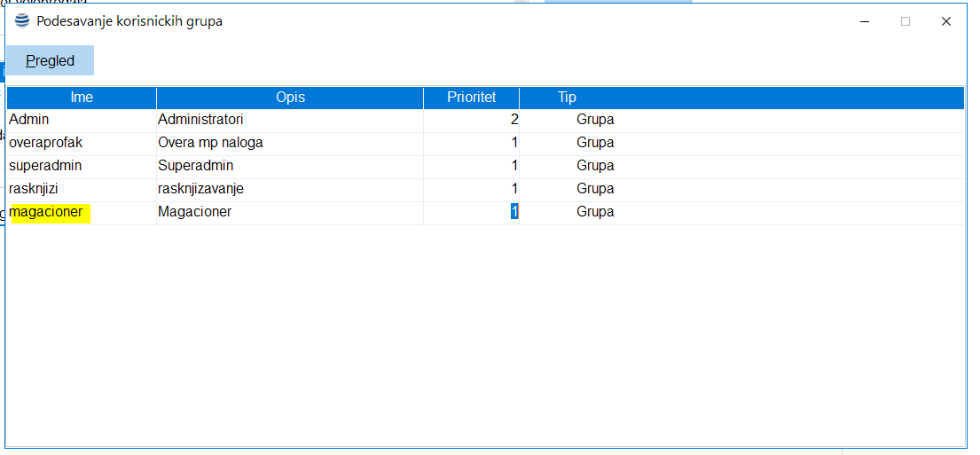This screenshot has height=455, width=980.
Task: Maximize the Podesavanje korisnickih grupa window
Action: coord(906,21)
